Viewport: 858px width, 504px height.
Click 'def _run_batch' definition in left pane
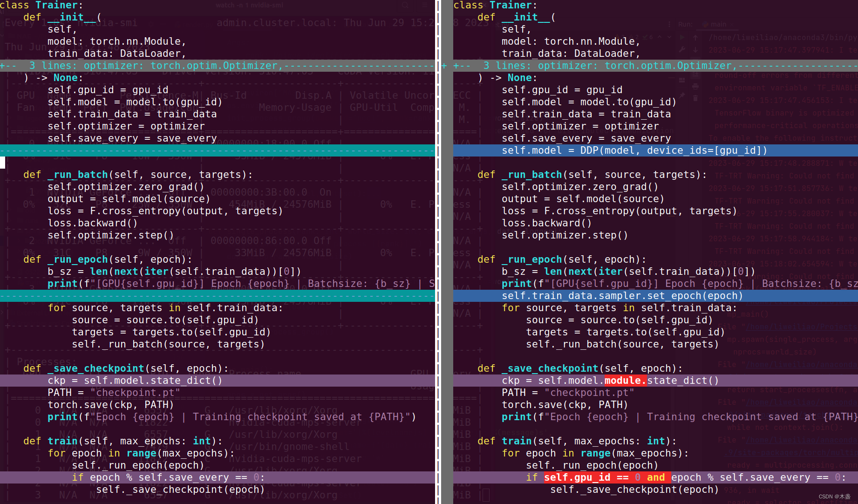tap(138, 175)
